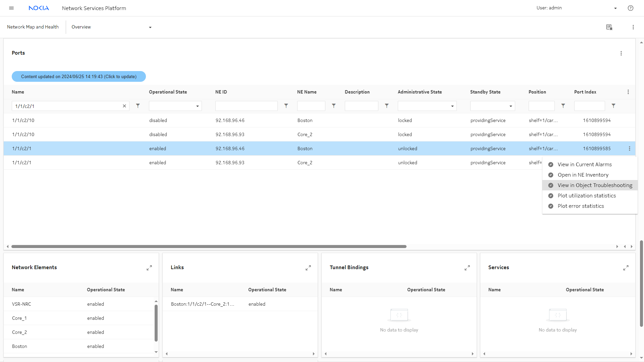Image resolution: width=644 pixels, height=362 pixels.
Task: Open the admin user dropdown
Action: pyautogui.click(x=615, y=8)
